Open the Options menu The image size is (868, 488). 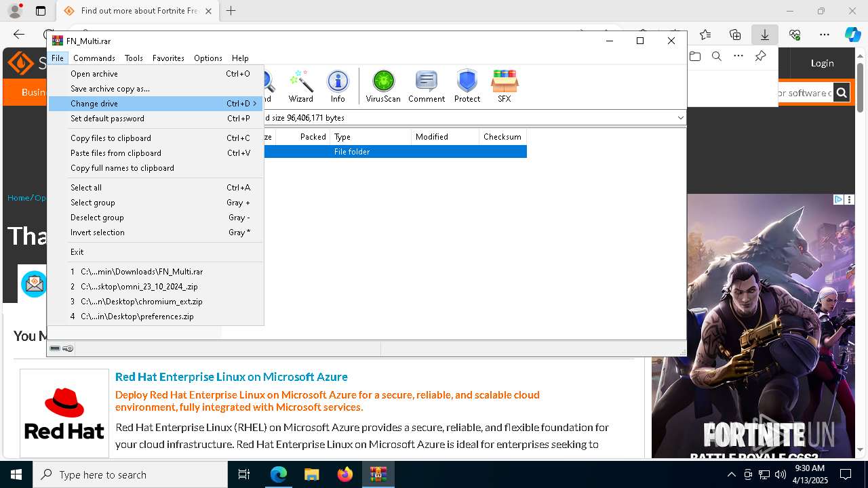click(208, 58)
